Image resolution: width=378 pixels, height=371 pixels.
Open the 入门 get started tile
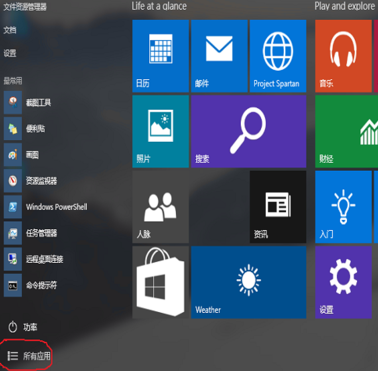(343, 207)
